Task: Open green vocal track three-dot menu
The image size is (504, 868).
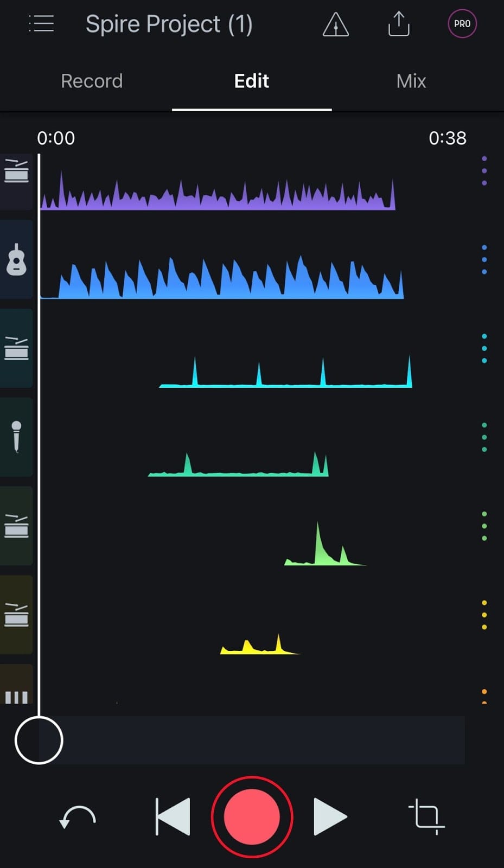Action: coord(484,437)
